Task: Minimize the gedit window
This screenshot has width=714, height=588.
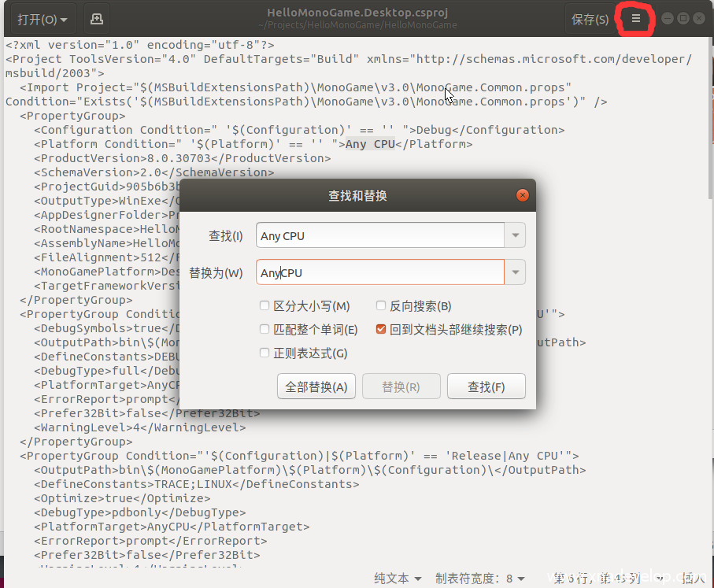Action: (x=668, y=19)
